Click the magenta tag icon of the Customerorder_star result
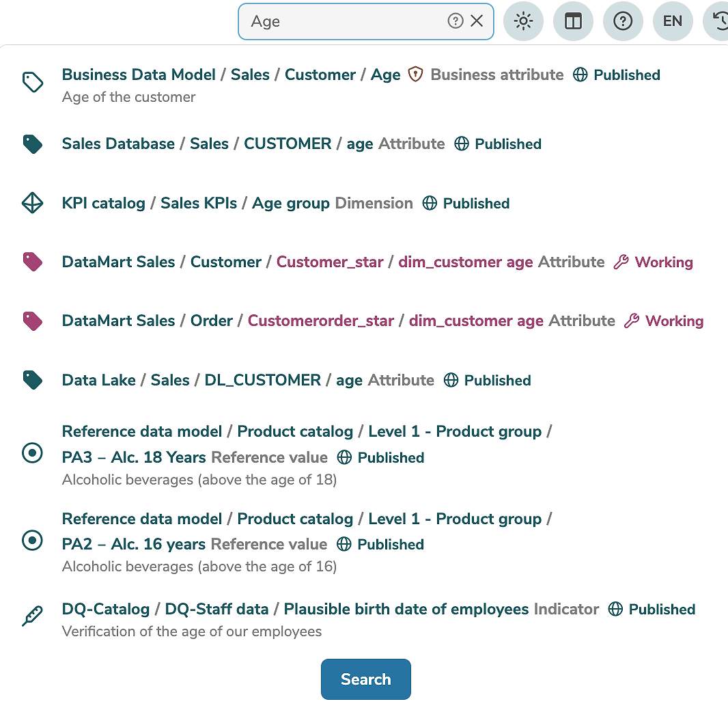Screen dimensions: 728x708 [32, 321]
